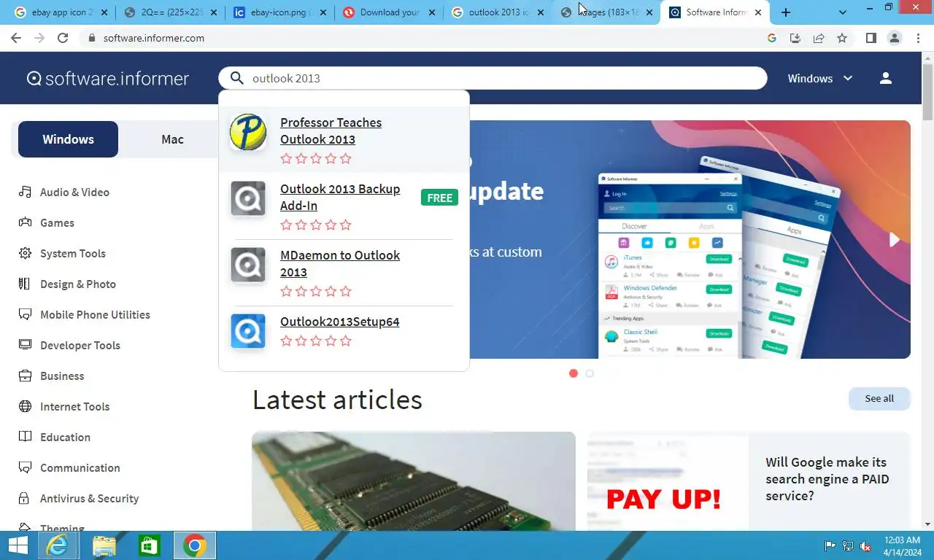Switch to the ebay app icon tab
934x560 pixels.
61,12
